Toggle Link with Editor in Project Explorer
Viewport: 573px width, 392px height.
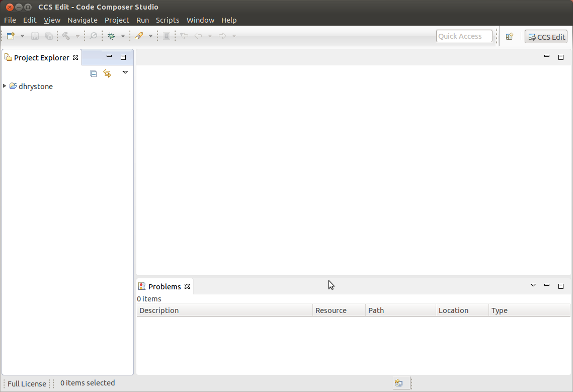[107, 73]
